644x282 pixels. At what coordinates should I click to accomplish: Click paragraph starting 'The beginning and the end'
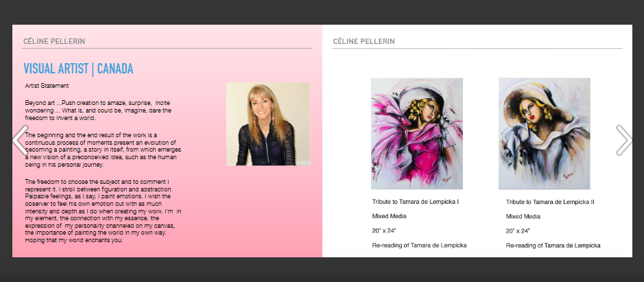103,150
